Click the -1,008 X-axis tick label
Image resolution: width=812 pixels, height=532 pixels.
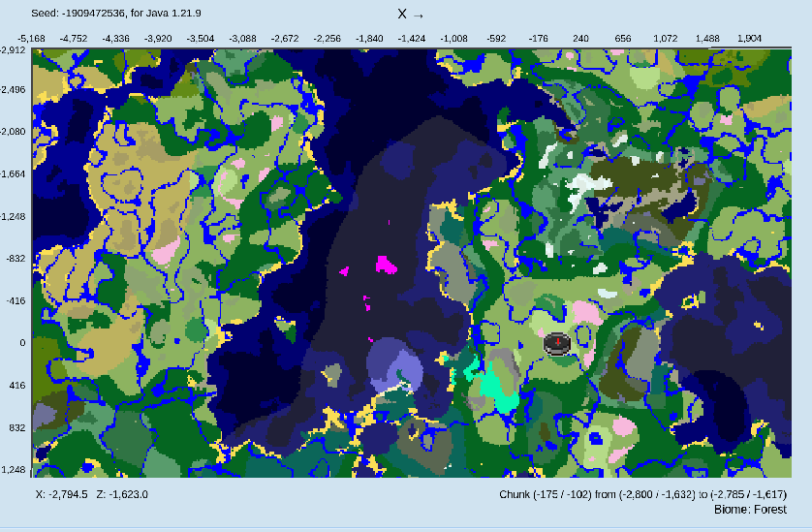(x=454, y=39)
